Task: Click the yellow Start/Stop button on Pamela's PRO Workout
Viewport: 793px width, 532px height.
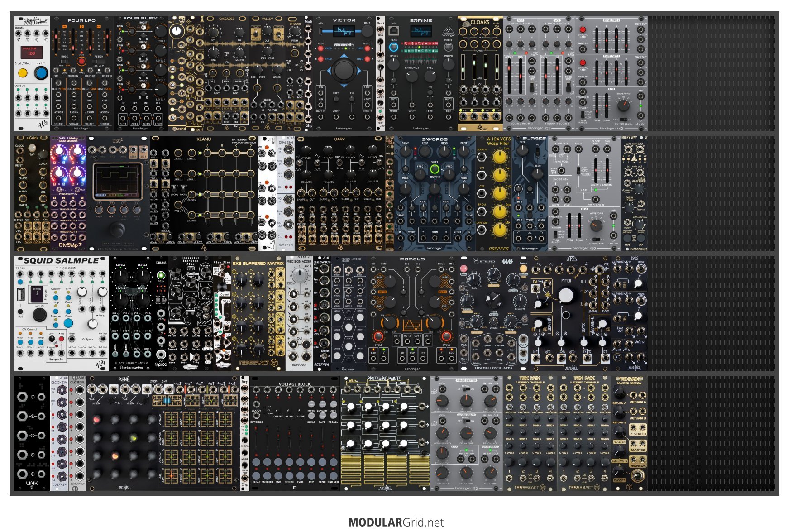Action: coord(23,72)
